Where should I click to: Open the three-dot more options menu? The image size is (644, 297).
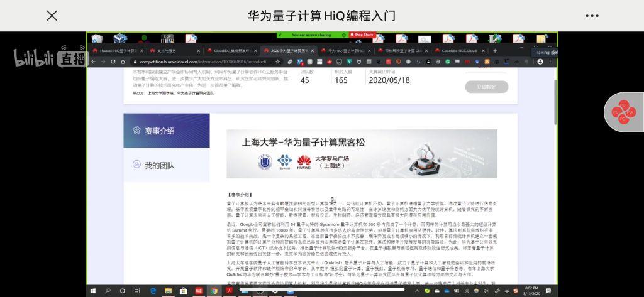click(592, 16)
